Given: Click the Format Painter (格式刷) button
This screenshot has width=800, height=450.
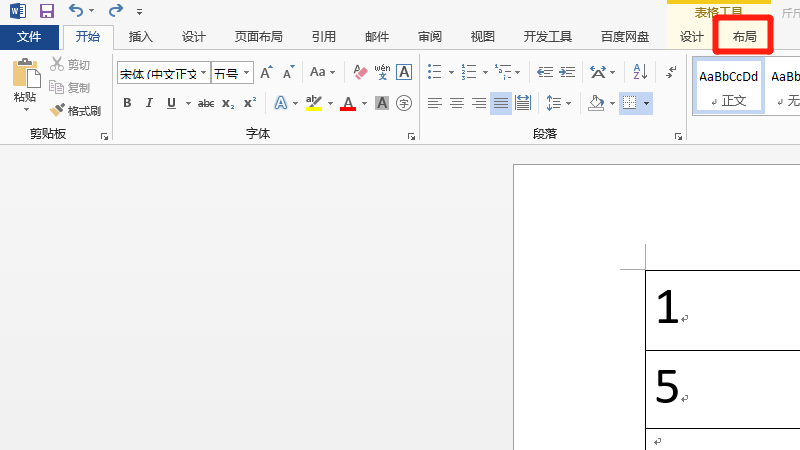Looking at the screenshot, I should click(76, 111).
